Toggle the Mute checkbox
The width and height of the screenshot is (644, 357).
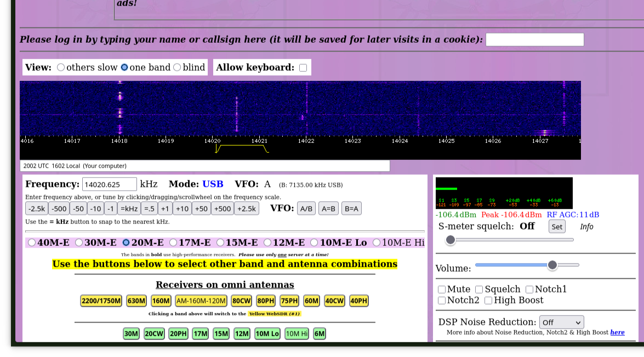pyautogui.click(x=442, y=290)
